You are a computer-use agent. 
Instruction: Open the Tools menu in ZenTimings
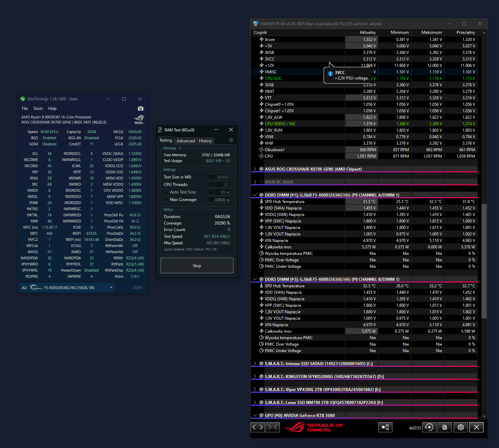[38, 109]
